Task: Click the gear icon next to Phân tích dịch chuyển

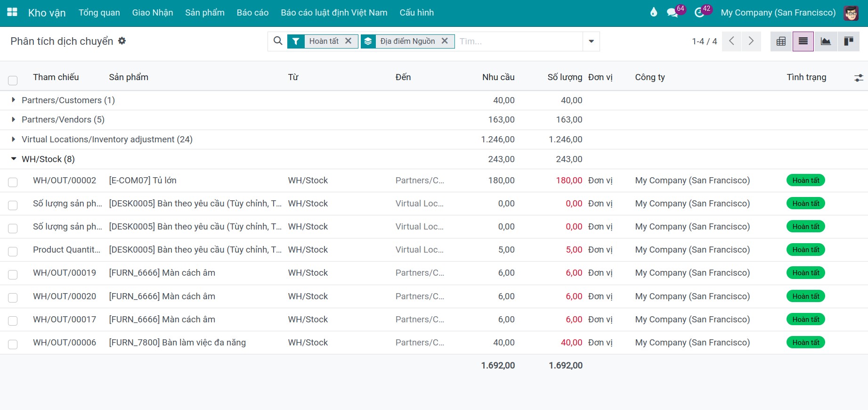Action: click(x=122, y=41)
